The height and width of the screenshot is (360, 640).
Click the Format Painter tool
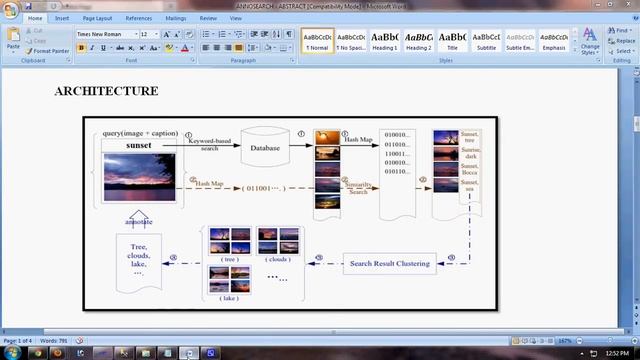[47, 51]
